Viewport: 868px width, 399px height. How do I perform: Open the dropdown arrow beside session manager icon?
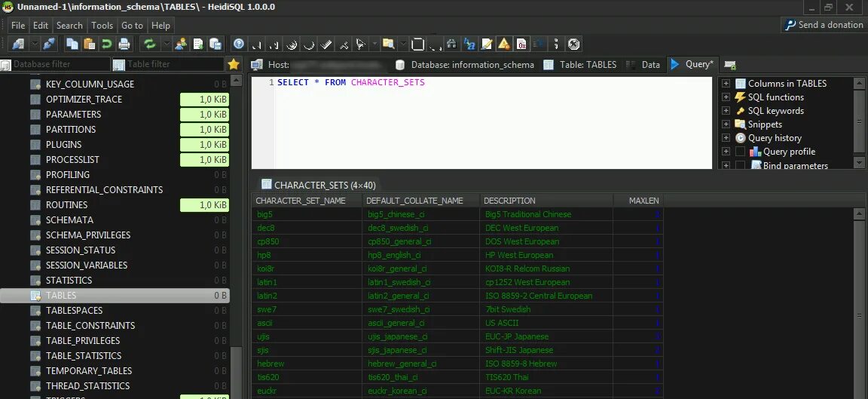[35, 45]
